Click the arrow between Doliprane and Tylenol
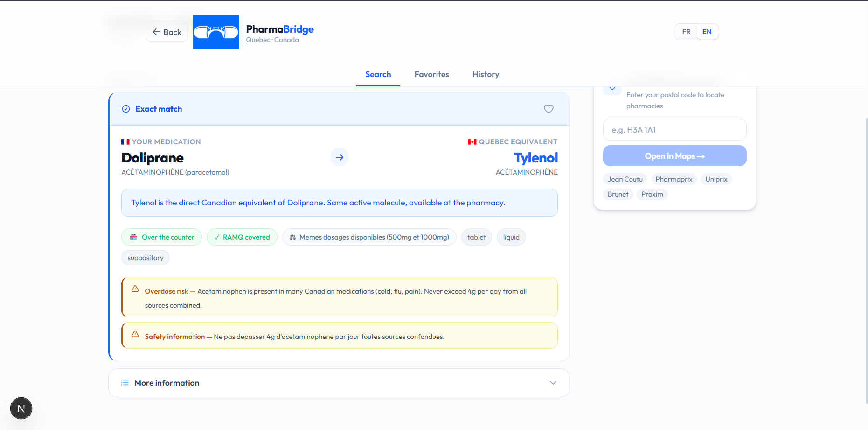The height and width of the screenshot is (430, 868). coord(340,157)
